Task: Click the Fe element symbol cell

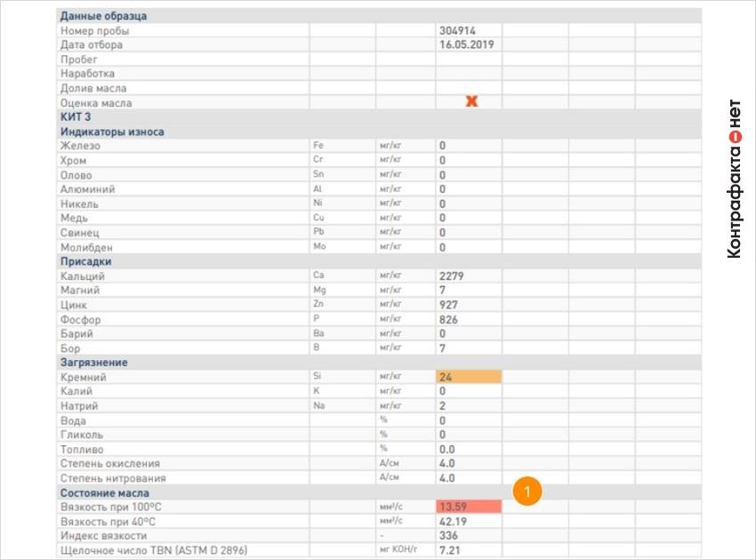Action: click(318, 145)
